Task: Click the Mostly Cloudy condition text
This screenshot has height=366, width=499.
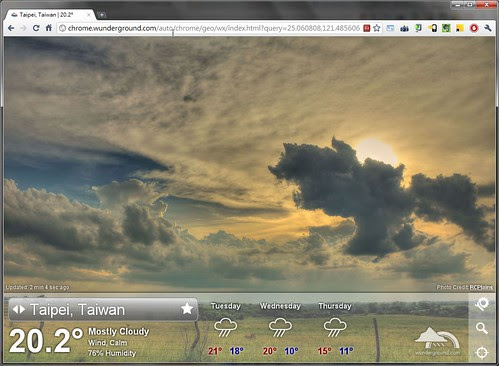Action: (x=119, y=332)
